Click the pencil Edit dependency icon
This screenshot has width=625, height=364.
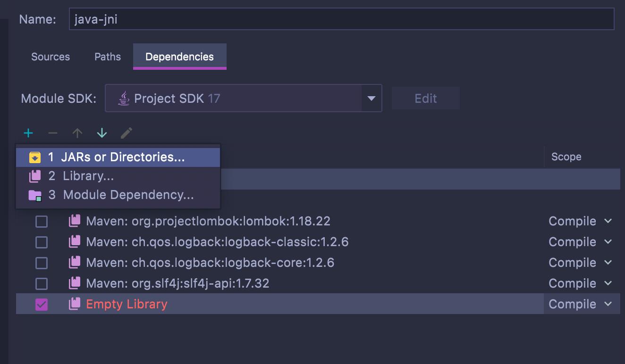(x=126, y=133)
